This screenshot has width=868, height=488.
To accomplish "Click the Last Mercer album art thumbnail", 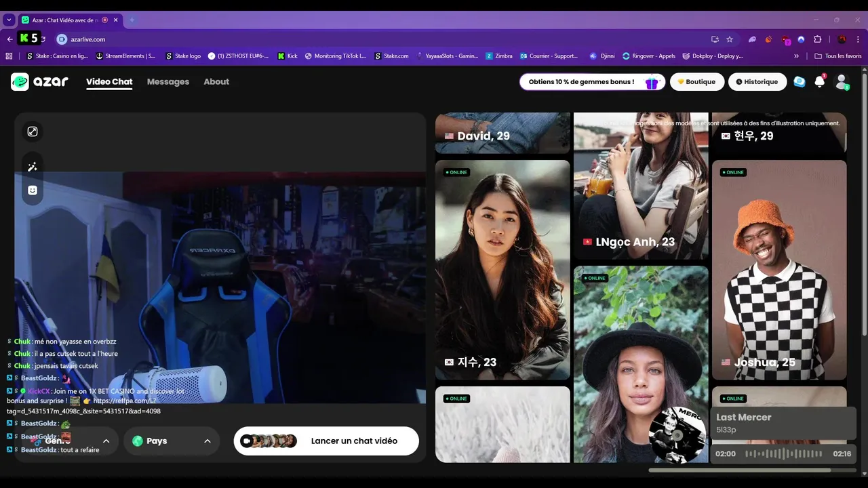I will pos(678,435).
